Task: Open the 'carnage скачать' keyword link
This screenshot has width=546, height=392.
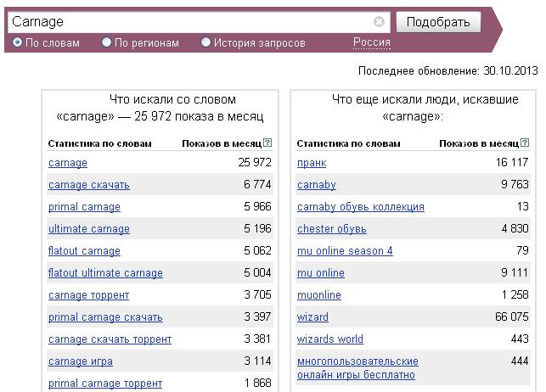Action: click(x=89, y=185)
